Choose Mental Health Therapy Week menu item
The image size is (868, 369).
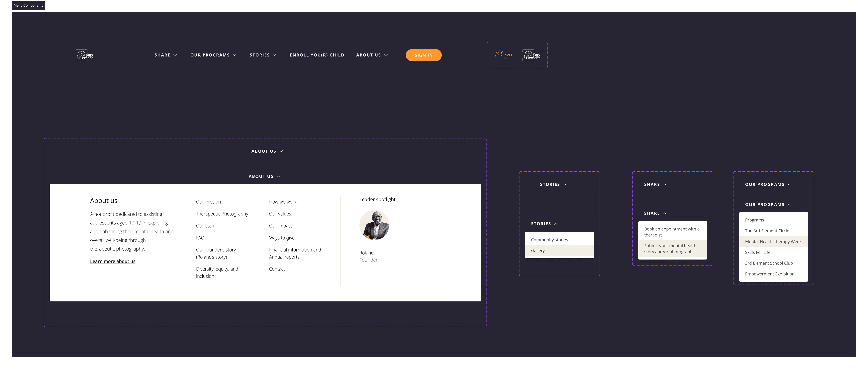pos(773,242)
